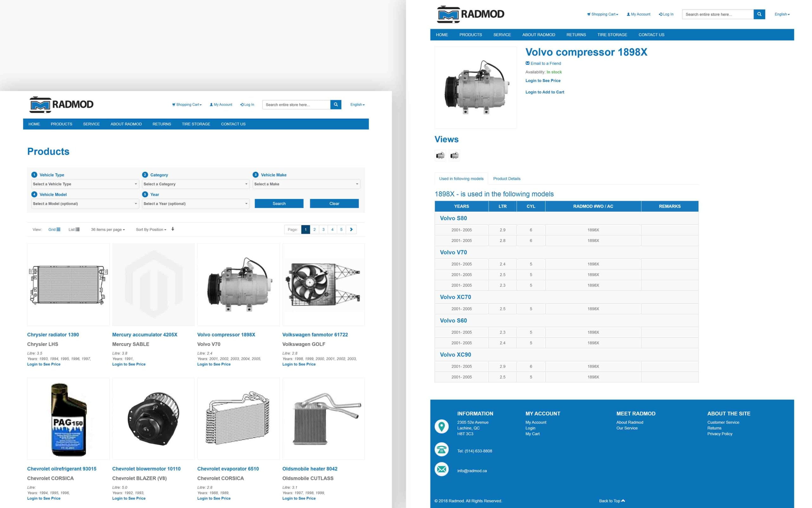The height and width of the screenshot is (508, 812).
Task: Go to page 5 of products
Action: coord(341,230)
